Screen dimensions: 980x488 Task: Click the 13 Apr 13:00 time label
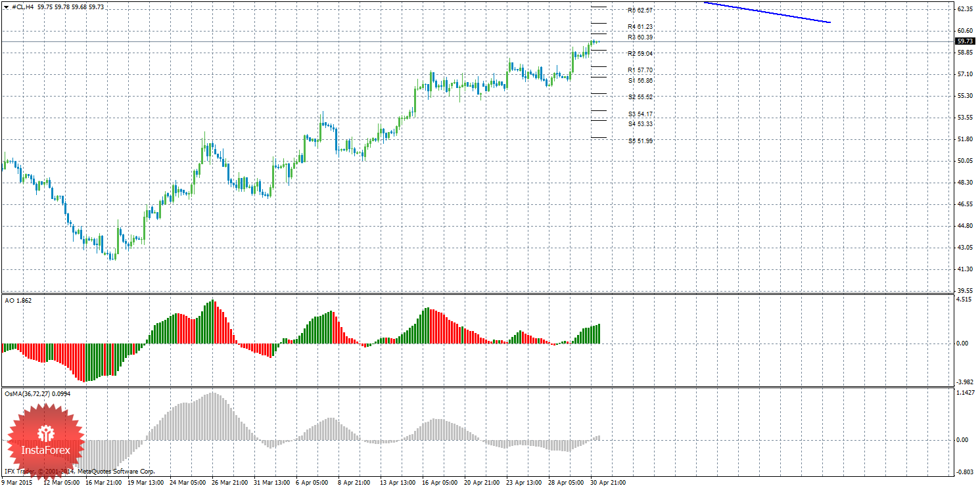click(398, 483)
